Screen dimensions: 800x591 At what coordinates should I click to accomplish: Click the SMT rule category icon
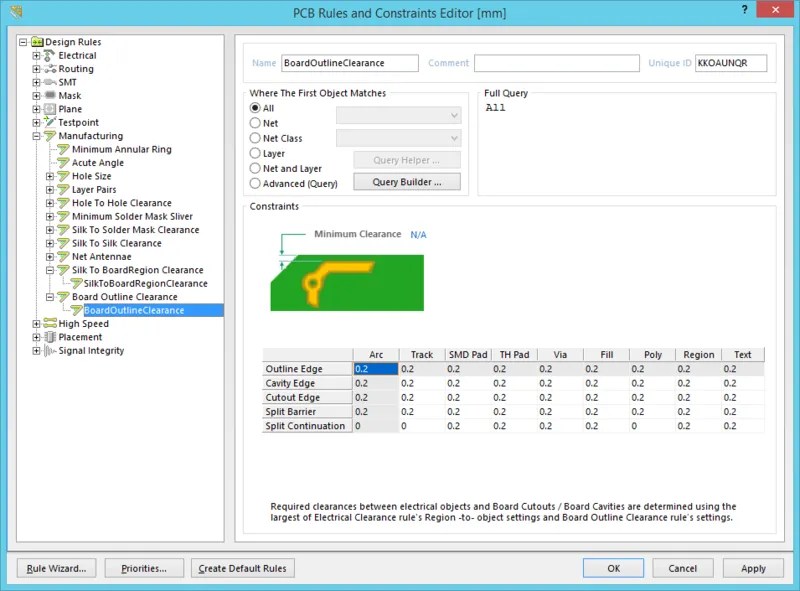pos(49,82)
